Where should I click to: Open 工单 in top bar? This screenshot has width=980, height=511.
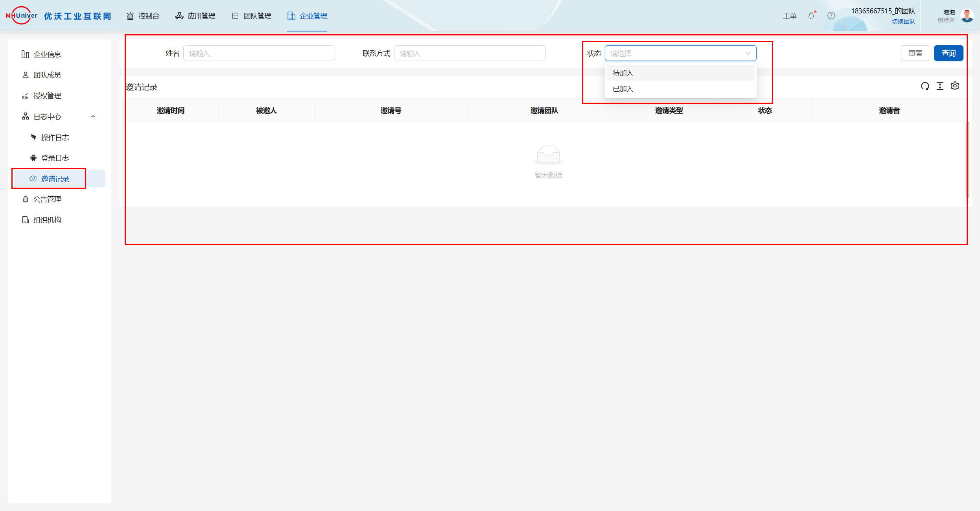(x=789, y=16)
